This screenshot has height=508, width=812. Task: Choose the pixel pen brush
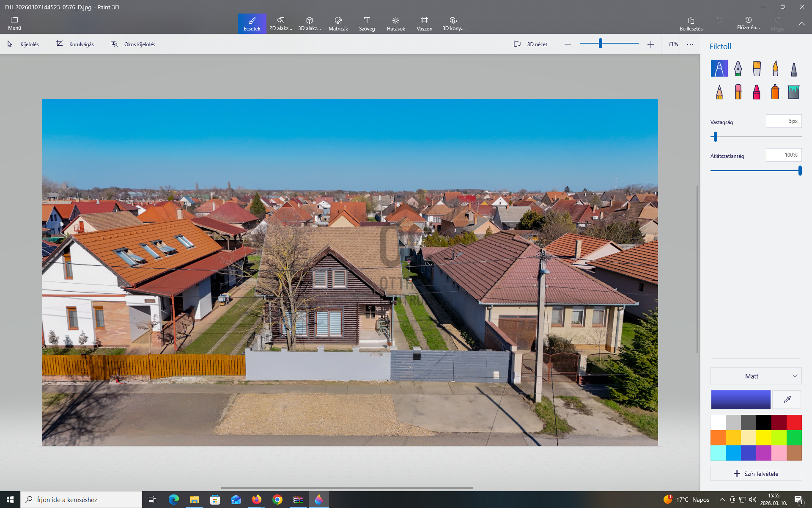[x=794, y=68]
